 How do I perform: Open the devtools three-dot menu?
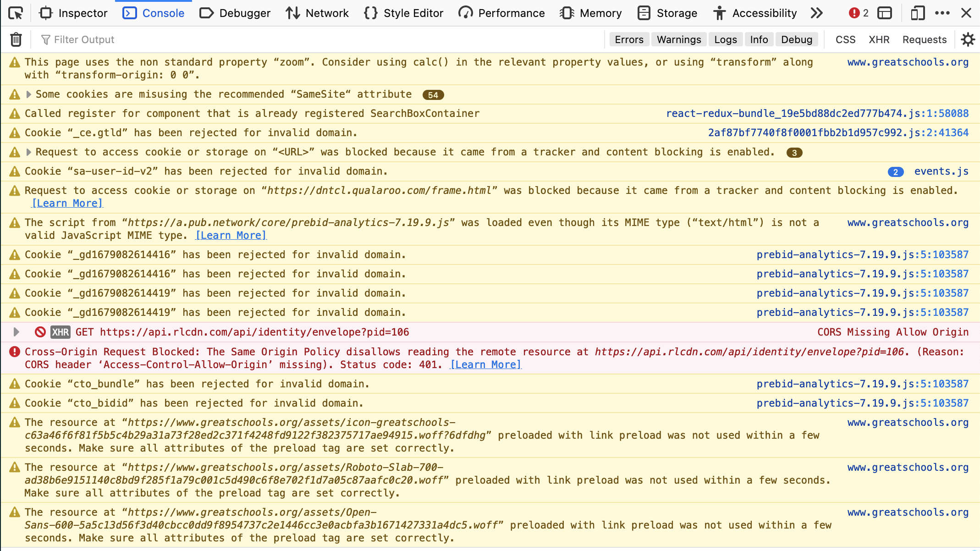[x=942, y=13]
